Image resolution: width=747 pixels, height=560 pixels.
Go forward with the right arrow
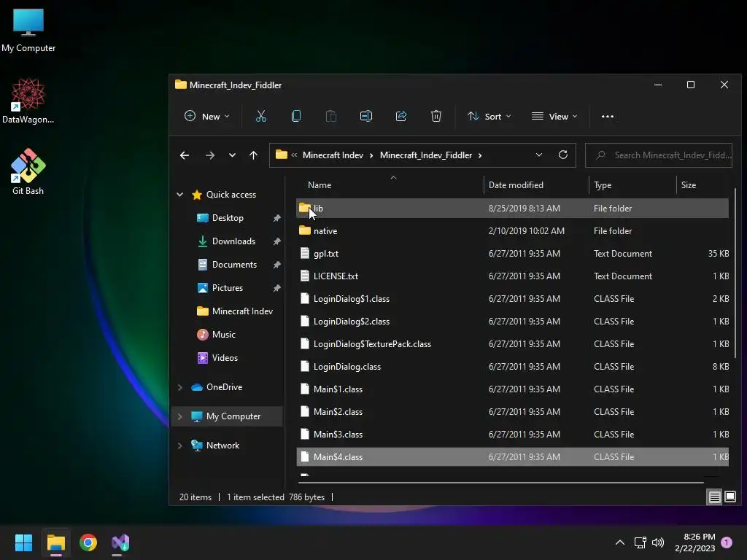[x=209, y=155]
